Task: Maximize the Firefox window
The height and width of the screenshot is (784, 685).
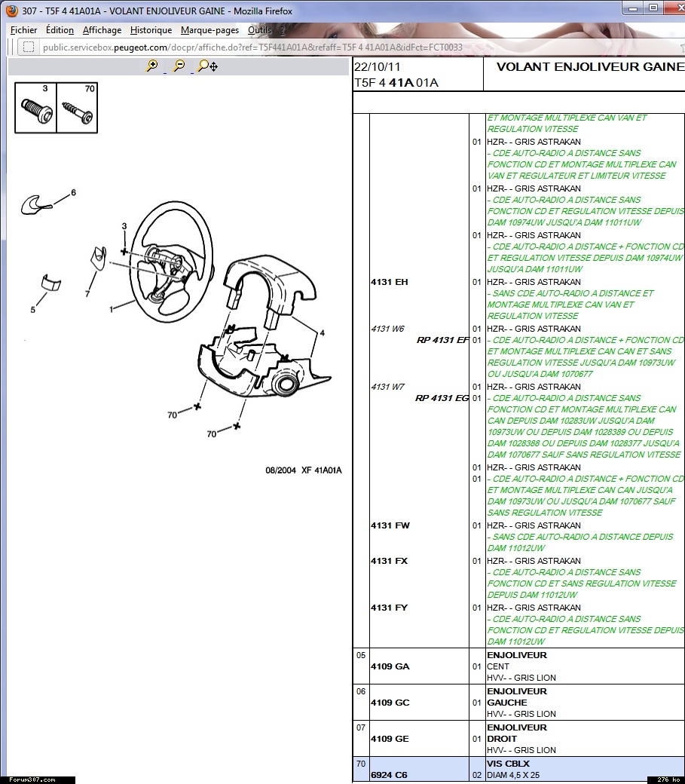Action: [653, 8]
